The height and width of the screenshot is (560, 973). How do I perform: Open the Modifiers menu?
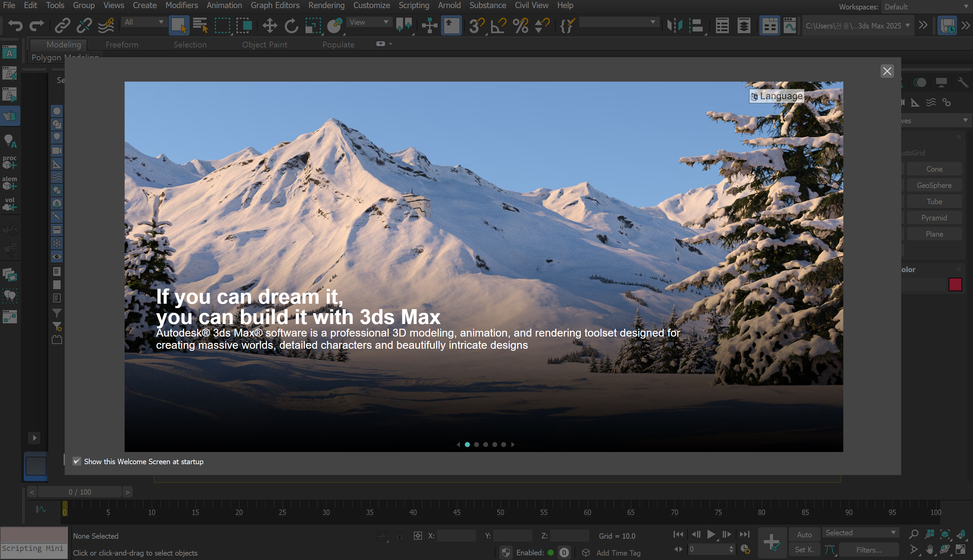pos(182,5)
